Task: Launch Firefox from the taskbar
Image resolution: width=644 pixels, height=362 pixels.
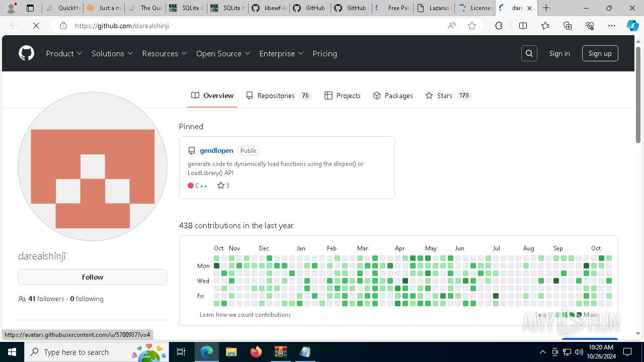Action: point(256,352)
